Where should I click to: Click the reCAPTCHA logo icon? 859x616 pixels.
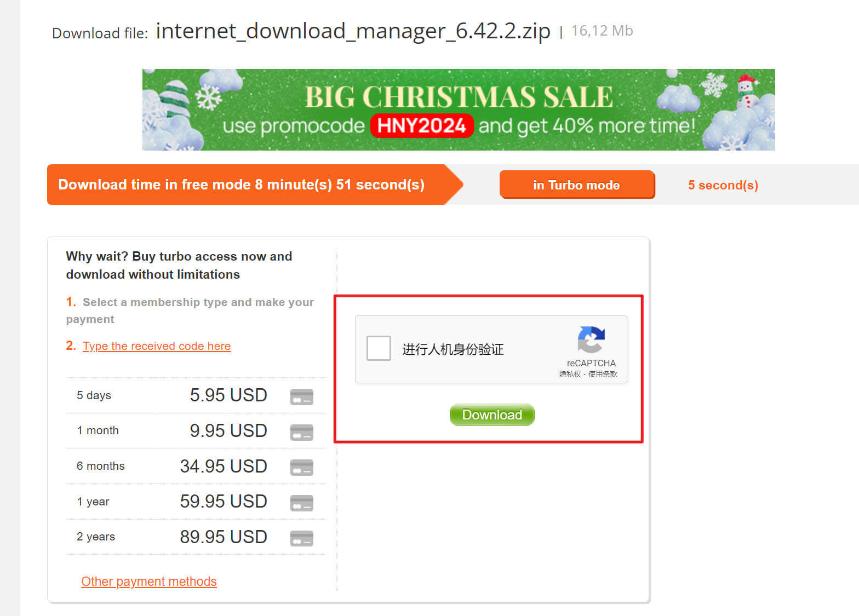click(x=591, y=339)
